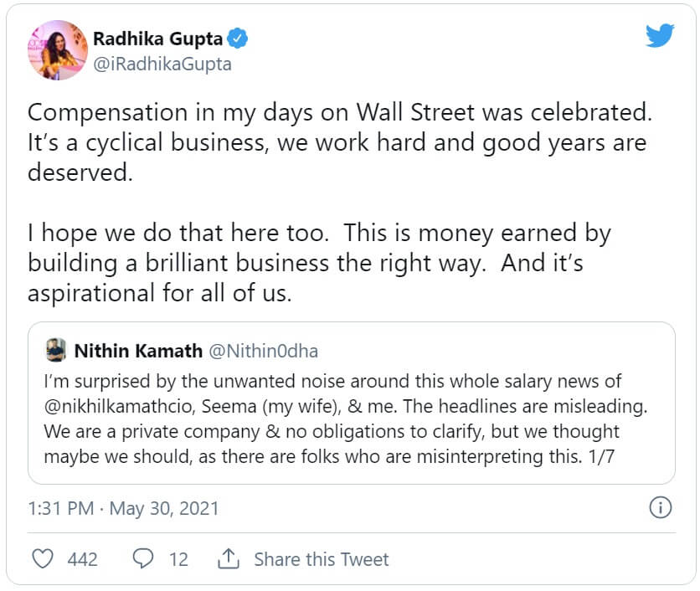Viewport: 700px width, 591px height.
Task: Click the 442 likes count
Action: pos(82,559)
